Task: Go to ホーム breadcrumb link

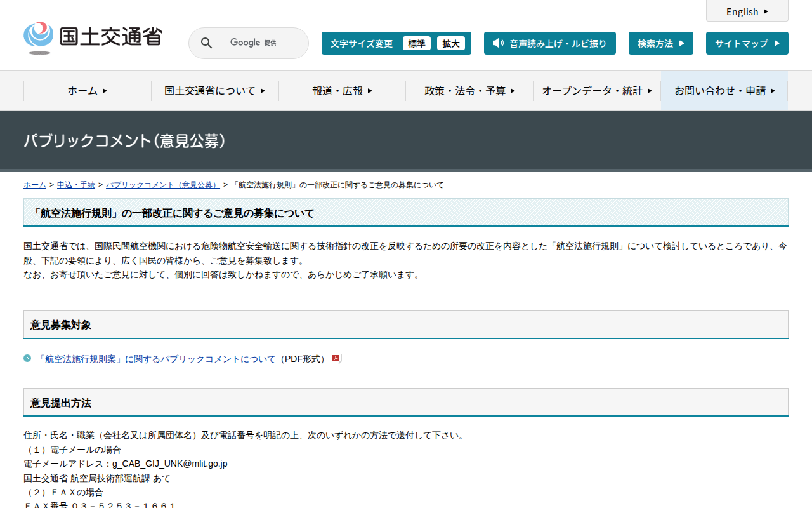Action: point(35,185)
